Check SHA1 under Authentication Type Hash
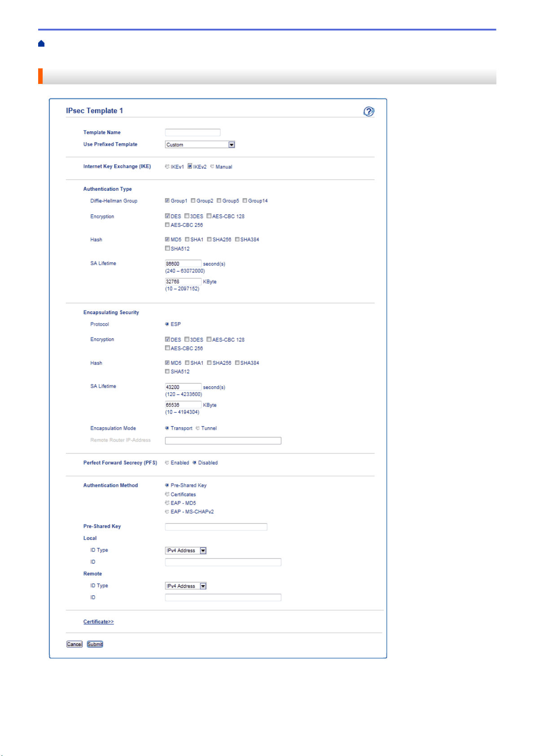Image resolution: width=535 pixels, height=756 pixels. [187, 239]
